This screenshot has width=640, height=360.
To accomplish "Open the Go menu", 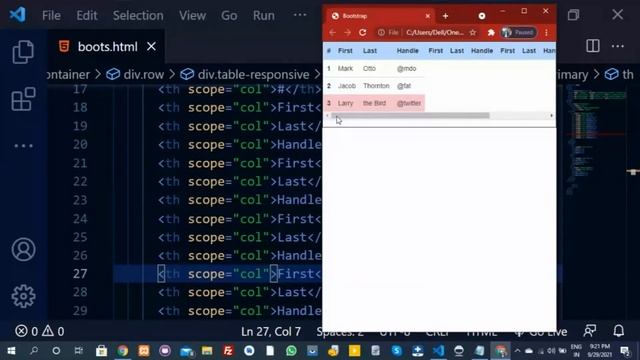I will coord(229,16).
